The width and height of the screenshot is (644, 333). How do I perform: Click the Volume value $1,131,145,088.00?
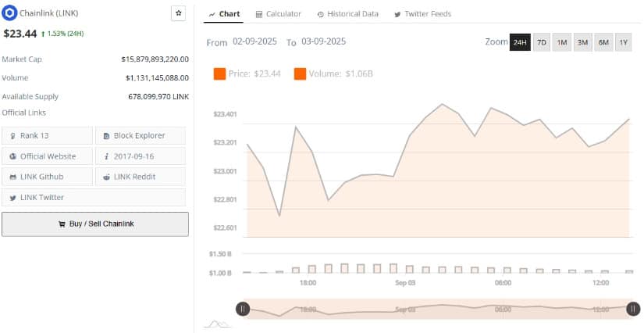click(x=158, y=77)
